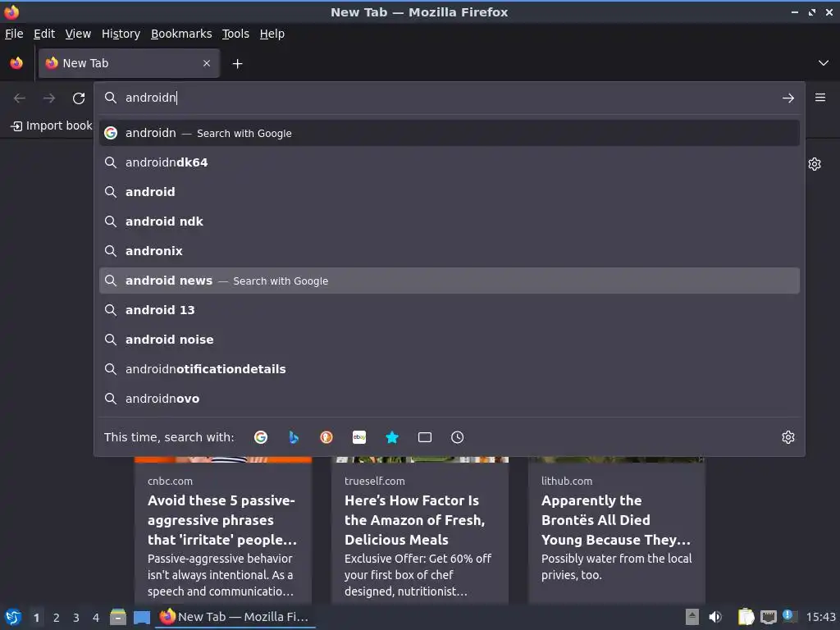Open the file manager taskbar icon
The image size is (840, 630).
118,617
